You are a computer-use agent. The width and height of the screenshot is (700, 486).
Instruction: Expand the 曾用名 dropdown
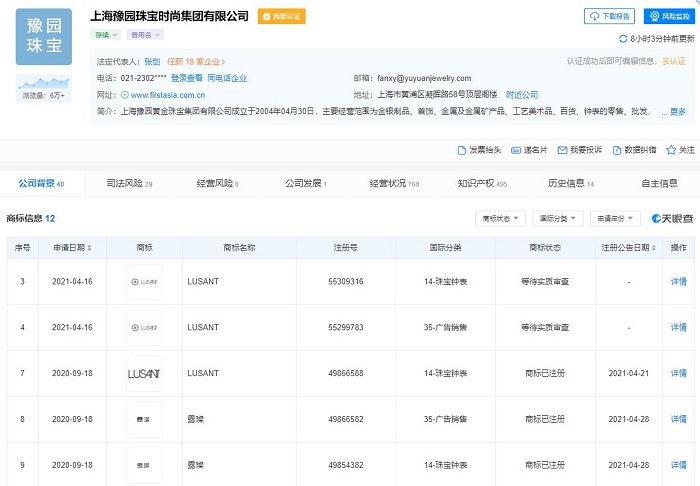tap(145, 35)
